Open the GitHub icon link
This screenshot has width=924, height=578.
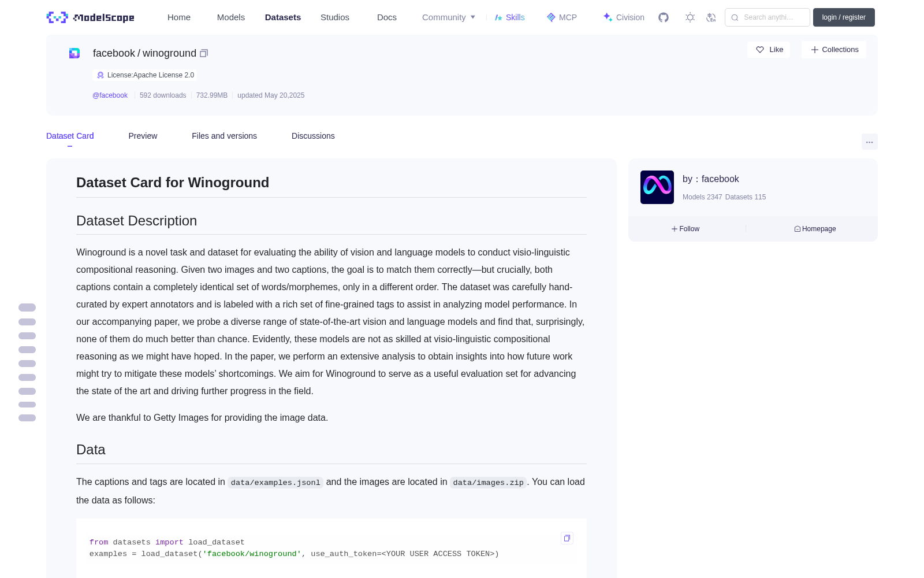pyautogui.click(x=664, y=17)
